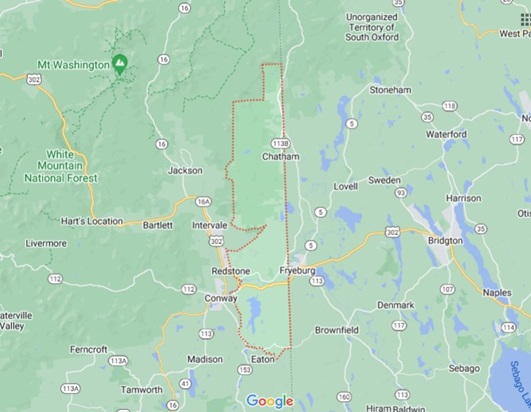Click the US 302 shield near Intervale
Image resolution: width=531 pixels, height=412 pixels.
click(x=217, y=241)
